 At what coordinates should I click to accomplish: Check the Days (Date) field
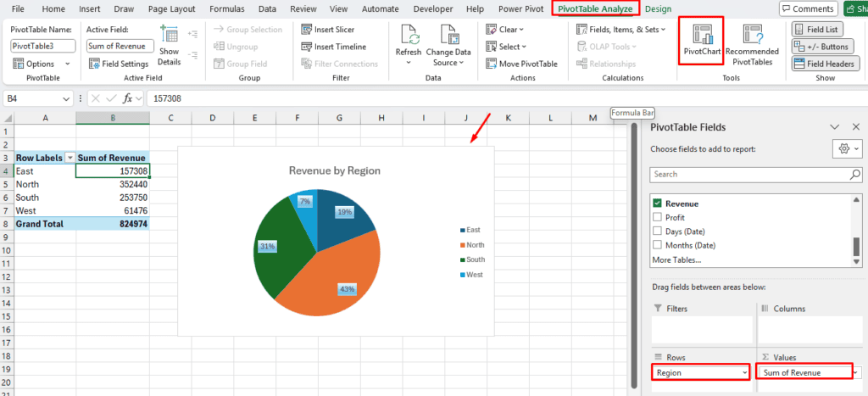pyautogui.click(x=658, y=231)
